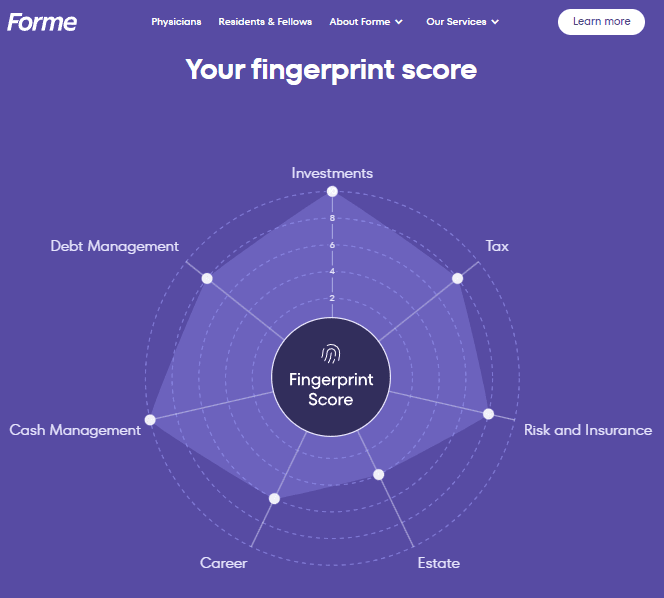The image size is (664, 598).
Task: Open Residents & Fellows link
Action: click(x=265, y=22)
